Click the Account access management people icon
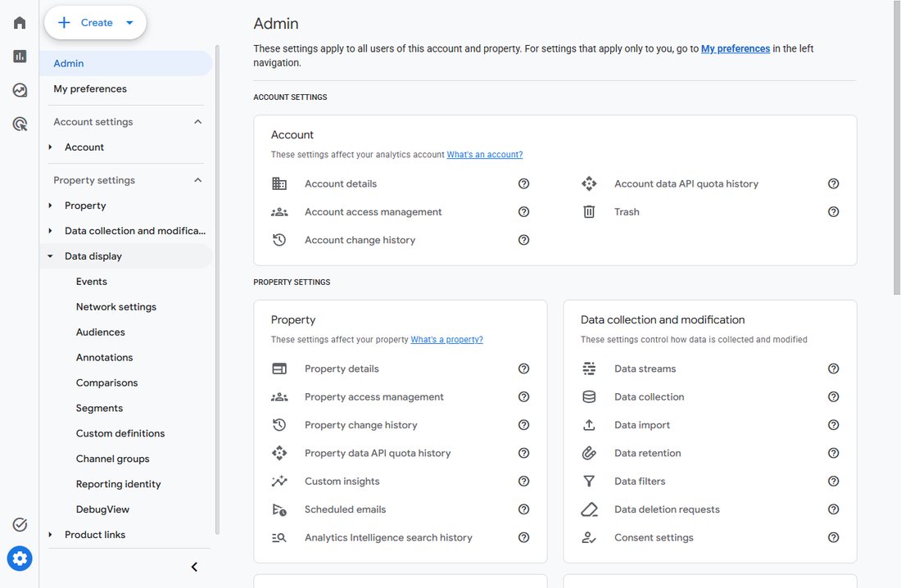This screenshot has width=901, height=588. click(x=279, y=211)
